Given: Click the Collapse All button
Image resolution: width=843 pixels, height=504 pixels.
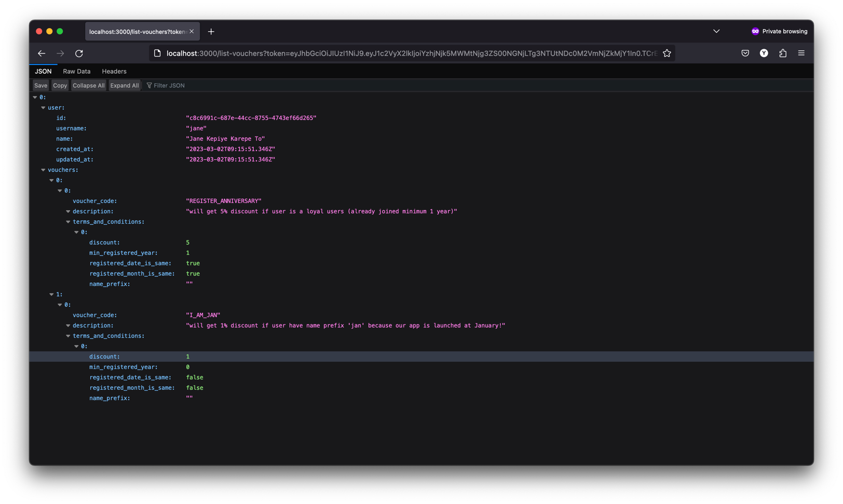Looking at the screenshot, I should (x=88, y=85).
